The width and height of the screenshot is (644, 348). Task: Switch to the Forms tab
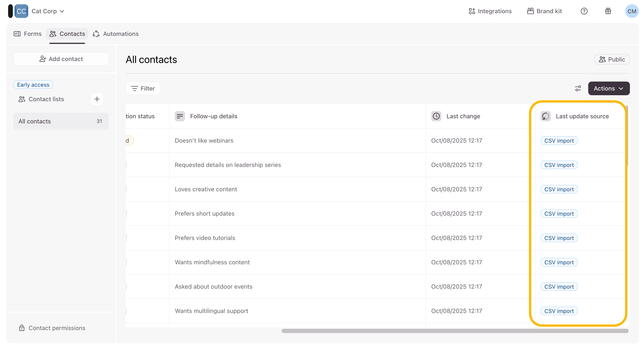click(28, 34)
